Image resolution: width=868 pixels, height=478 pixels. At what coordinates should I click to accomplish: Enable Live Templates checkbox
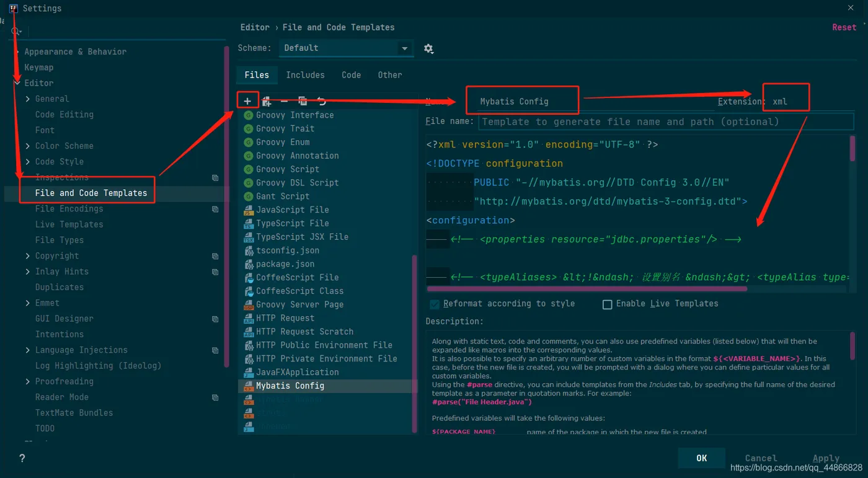[x=608, y=304]
